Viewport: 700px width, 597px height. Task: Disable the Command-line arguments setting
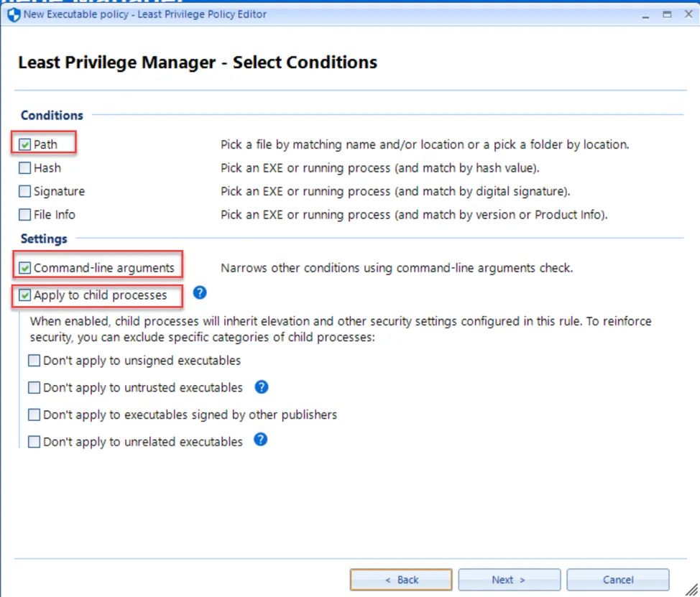point(25,268)
